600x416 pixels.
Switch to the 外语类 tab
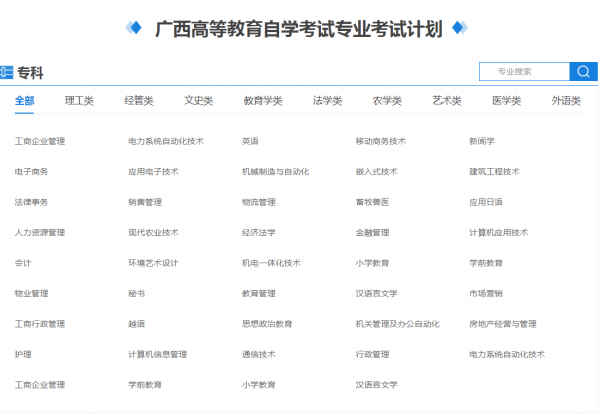566,101
